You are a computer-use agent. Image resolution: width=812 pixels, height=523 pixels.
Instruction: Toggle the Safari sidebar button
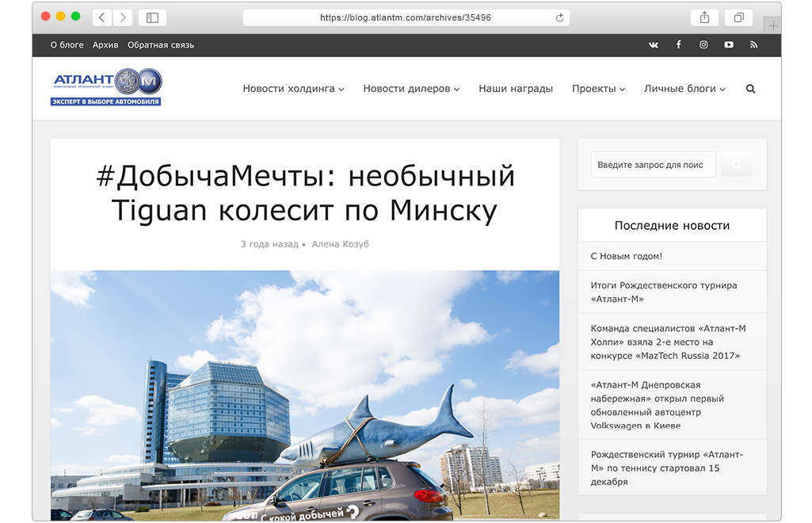click(152, 17)
